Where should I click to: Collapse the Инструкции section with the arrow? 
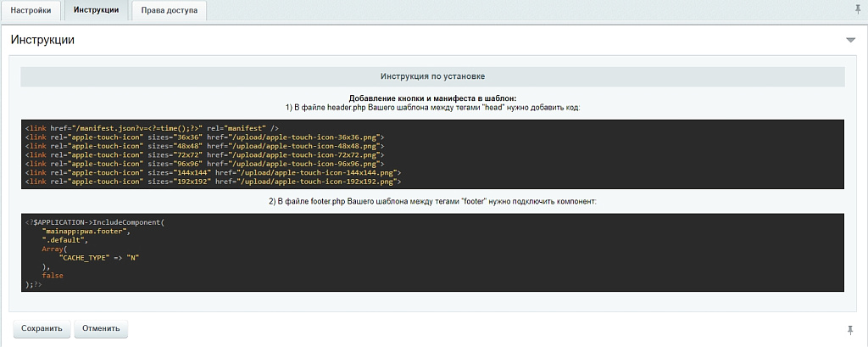pyautogui.click(x=850, y=40)
